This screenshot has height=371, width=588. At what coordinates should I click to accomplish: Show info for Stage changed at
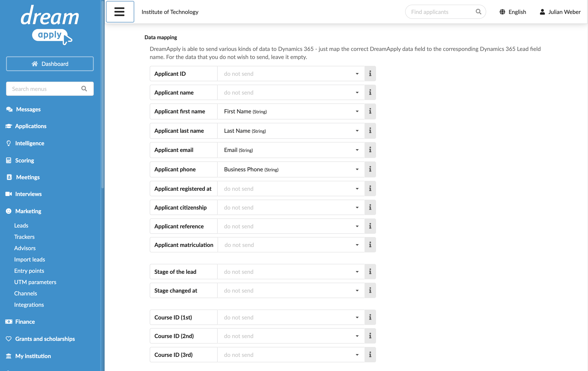pyautogui.click(x=370, y=290)
